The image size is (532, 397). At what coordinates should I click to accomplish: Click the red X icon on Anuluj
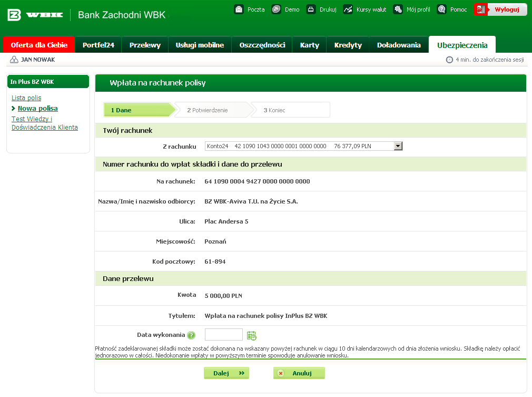click(281, 373)
